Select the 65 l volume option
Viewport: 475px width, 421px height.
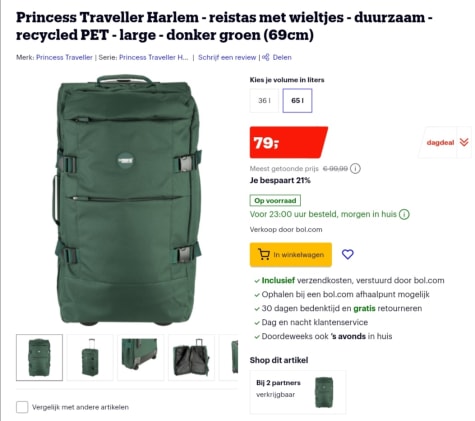tap(297, 100)
